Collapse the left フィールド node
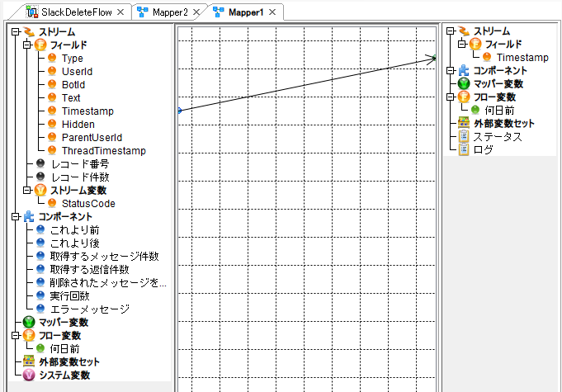This screenshot has height=392, width=562. (27, 45)
